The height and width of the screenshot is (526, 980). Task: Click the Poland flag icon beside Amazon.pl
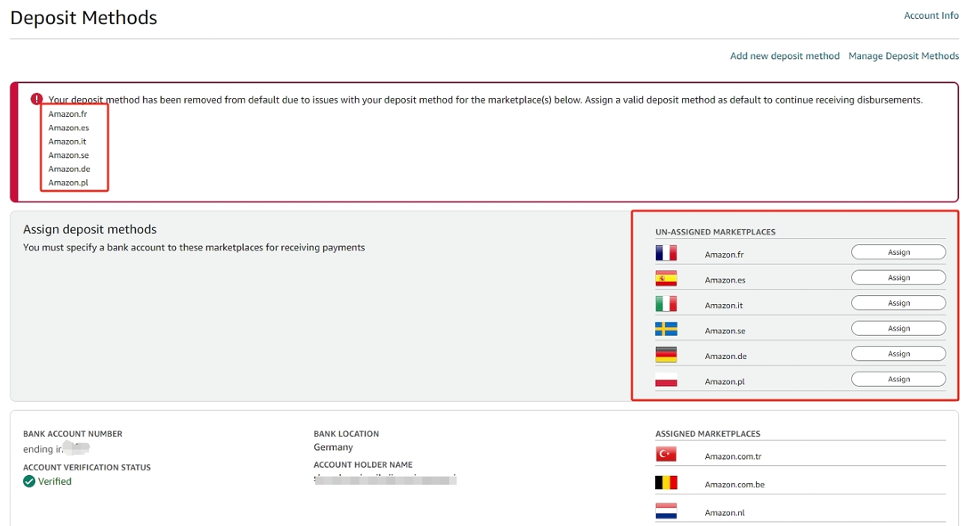click(x=666, y=380)
